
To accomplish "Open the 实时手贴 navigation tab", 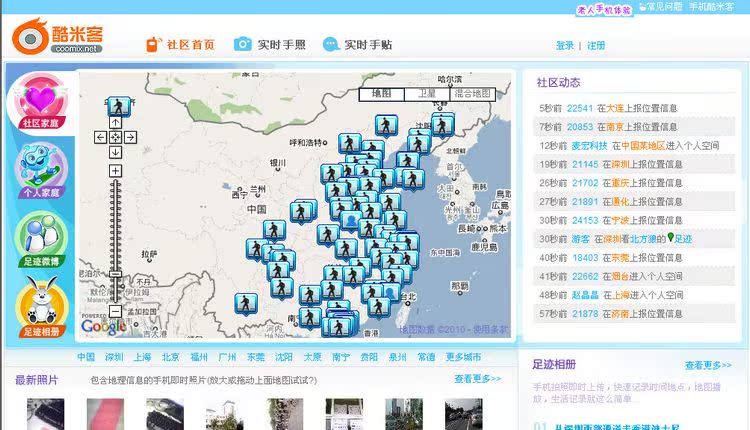I will pyautogui.click(x=358, y=45).
